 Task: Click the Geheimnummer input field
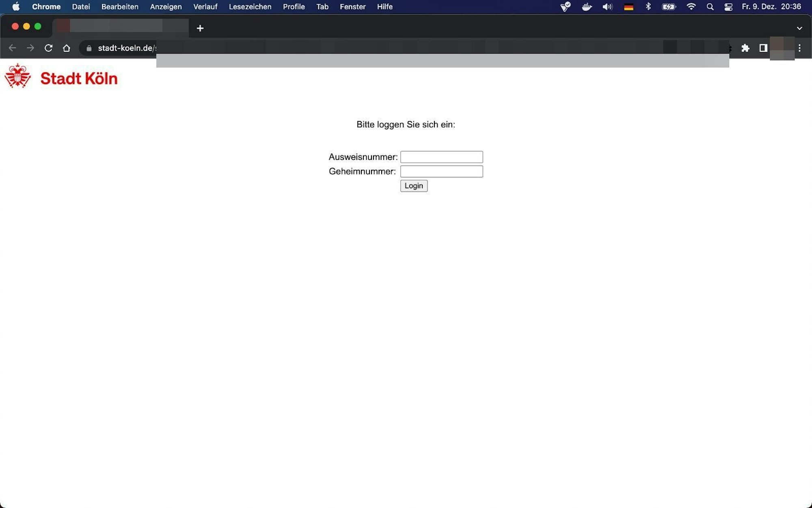coord(441,172)
